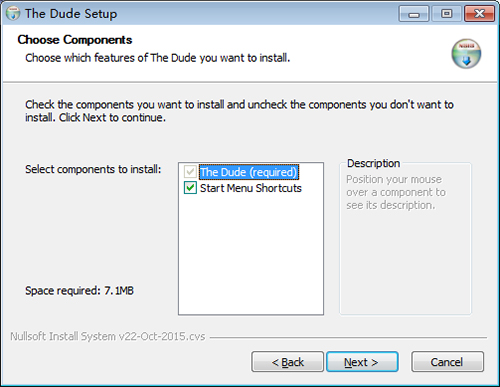Viewport: 500px width, 387px height.
Task: Maximize the setup window
Action: point(446,14)
